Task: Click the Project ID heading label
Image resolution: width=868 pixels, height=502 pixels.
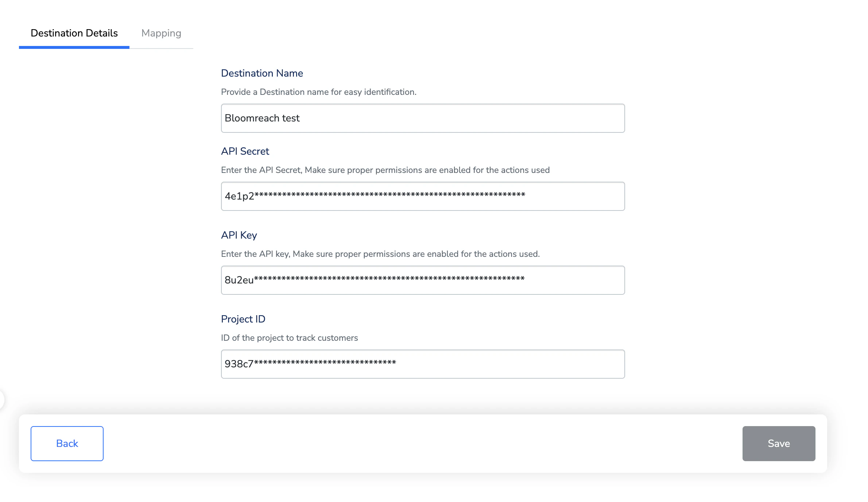Action: [x=243, y=319]
